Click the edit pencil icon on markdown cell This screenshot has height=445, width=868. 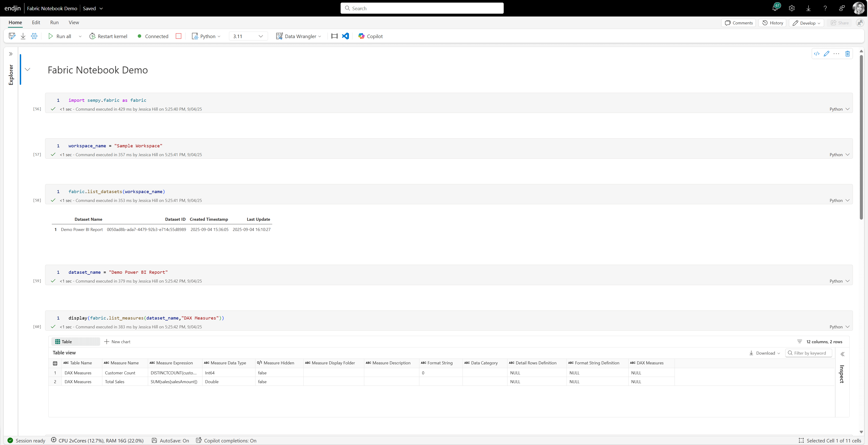(x=827, y=53)
